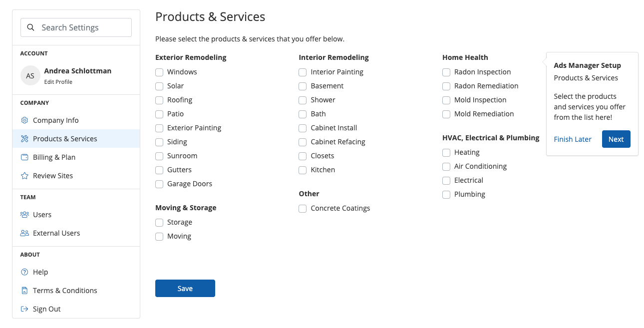Click the External Users icon
Image resolution: width=644 pixels, height=328 pixels.
24,233
